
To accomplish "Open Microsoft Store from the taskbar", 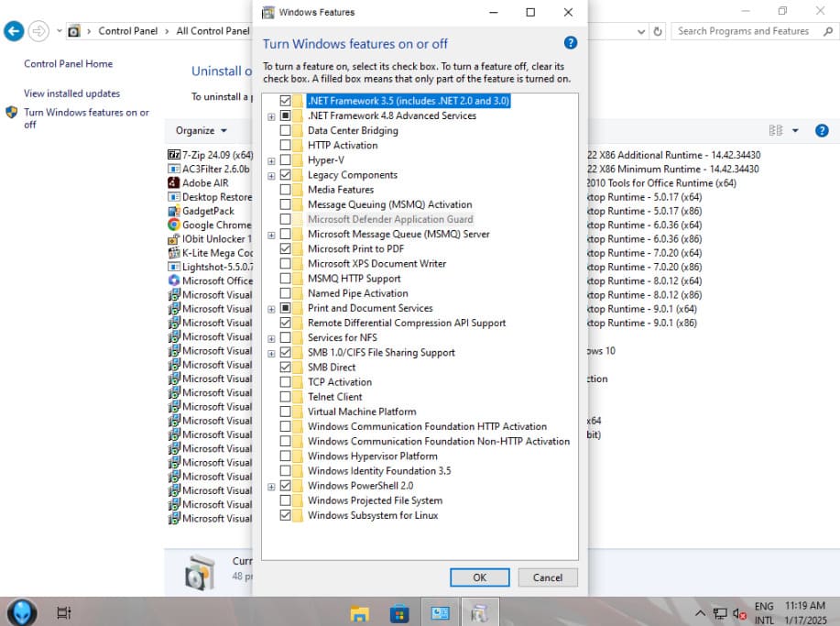I will click(399, 613).
